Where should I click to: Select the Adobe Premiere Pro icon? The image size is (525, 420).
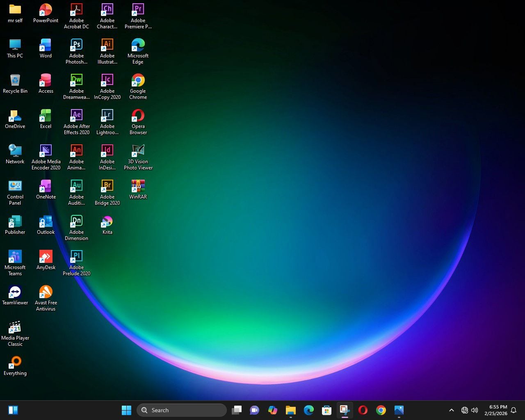[138, 16]
